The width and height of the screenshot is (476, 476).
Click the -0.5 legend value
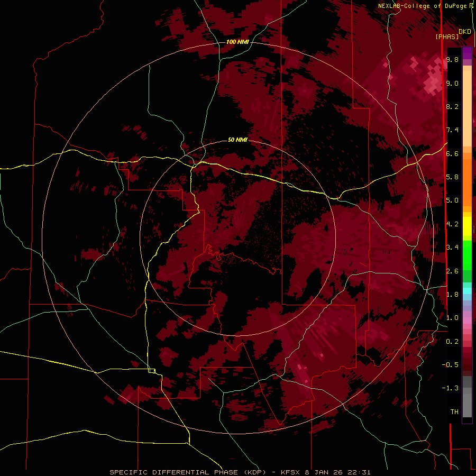(x=450, y=365)
